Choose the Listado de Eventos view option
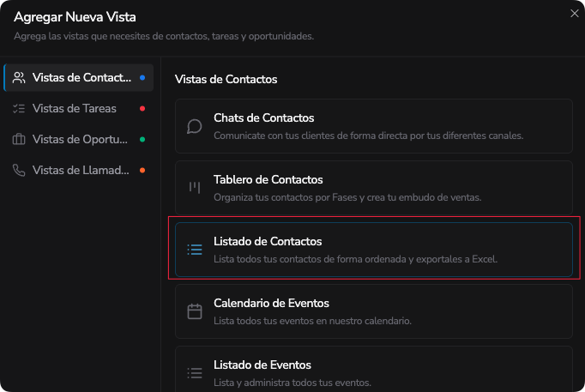The image size is (585, 392). [x=374, y=369]
